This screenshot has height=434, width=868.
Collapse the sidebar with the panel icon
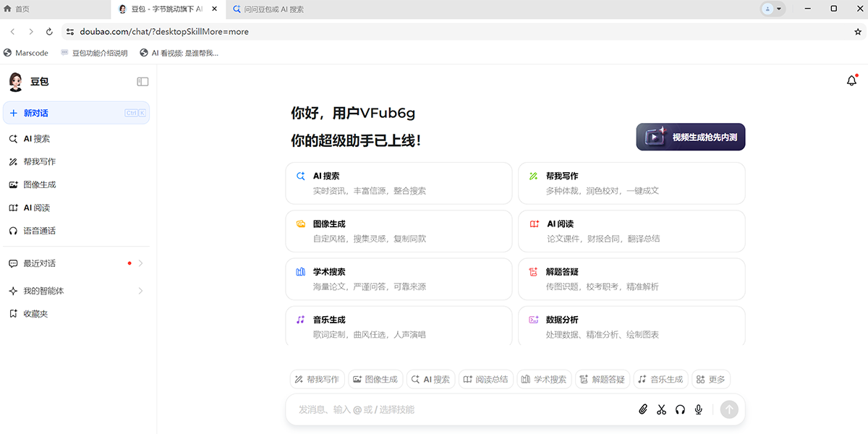click(142, 82)
